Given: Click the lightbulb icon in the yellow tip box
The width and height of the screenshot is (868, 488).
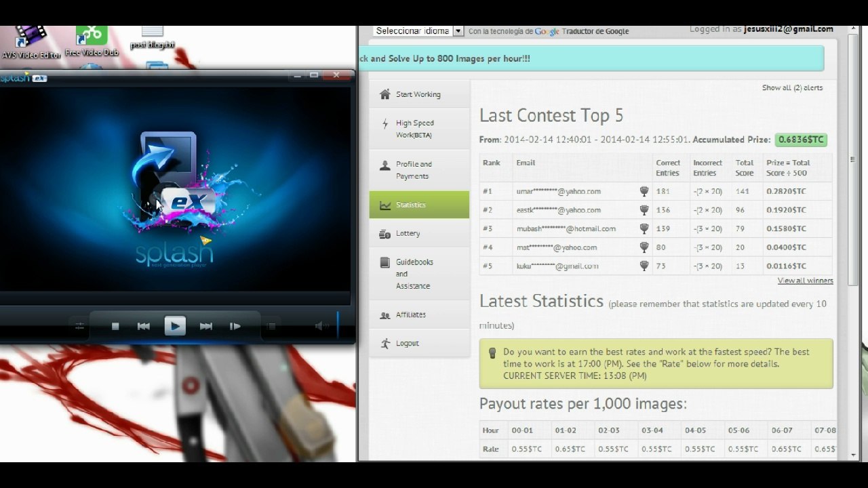Looking at the screenshot, I should point(492,352).
